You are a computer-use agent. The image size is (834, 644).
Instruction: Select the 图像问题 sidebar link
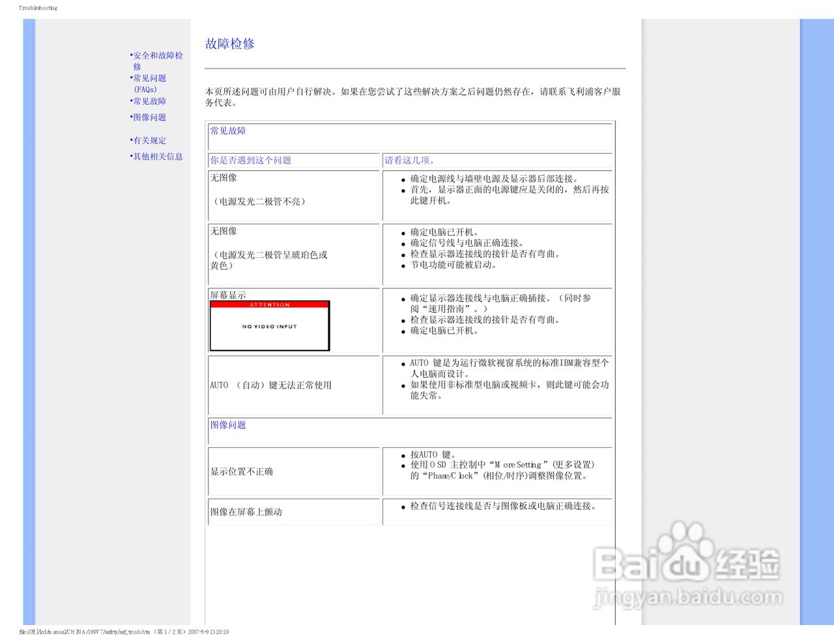pos(149,117)
